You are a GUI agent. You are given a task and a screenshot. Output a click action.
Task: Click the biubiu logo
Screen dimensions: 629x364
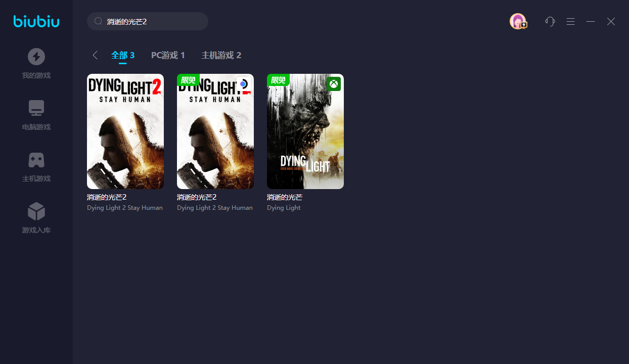36,21
